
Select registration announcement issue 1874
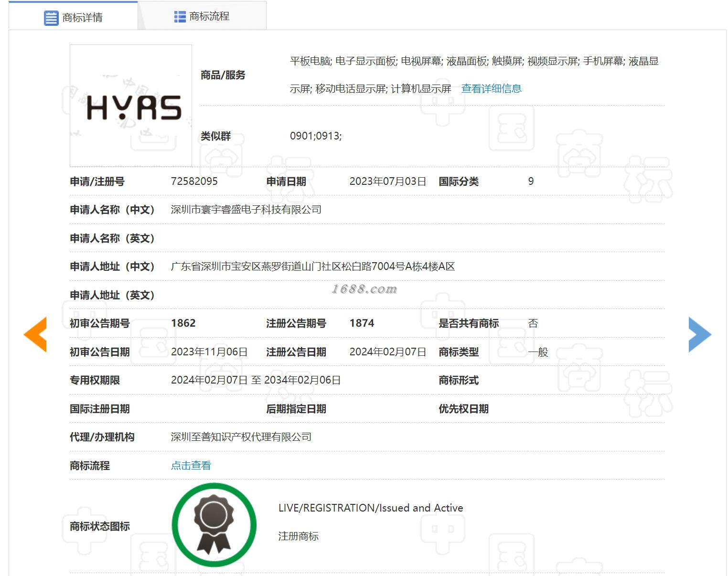click(362, 323)
